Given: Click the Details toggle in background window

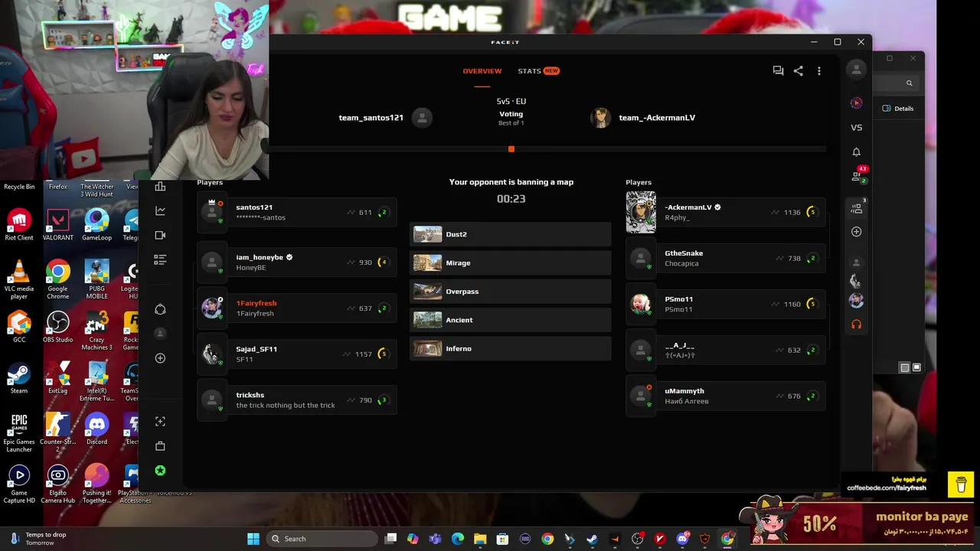Looking at the screenshot, I should click(x=898, y=109).
